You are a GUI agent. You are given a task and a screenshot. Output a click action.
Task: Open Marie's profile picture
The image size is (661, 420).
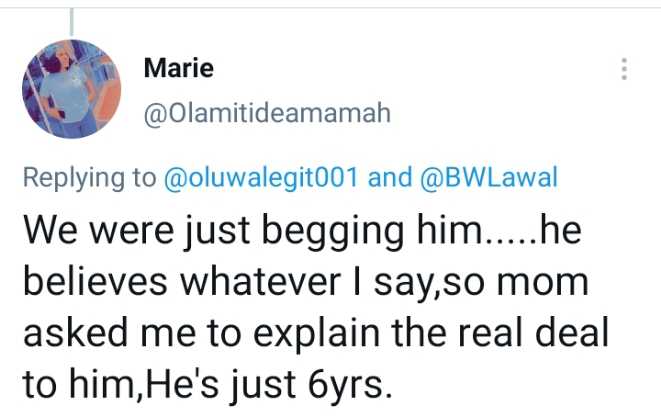[x=70, y=89]
